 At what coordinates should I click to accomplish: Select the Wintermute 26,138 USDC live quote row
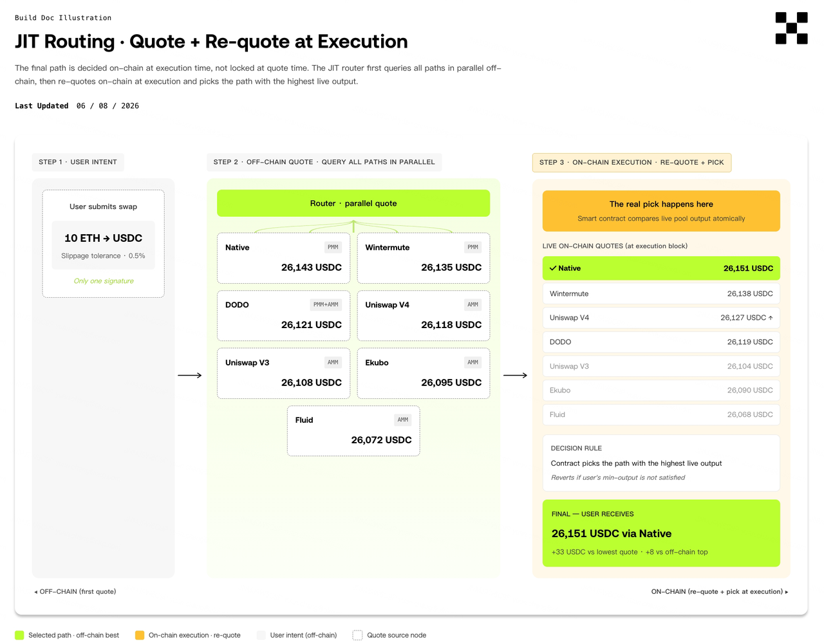(661, 293)
